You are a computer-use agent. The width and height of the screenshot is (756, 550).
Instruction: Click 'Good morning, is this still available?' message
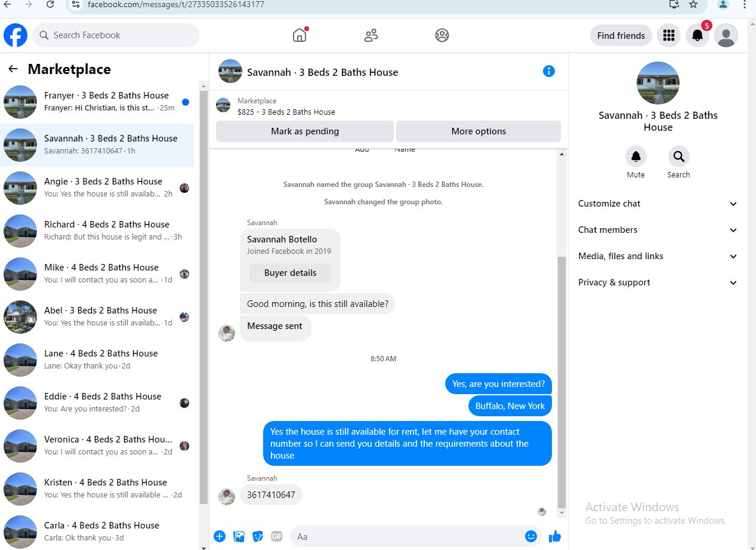click(x=317, y=304)
